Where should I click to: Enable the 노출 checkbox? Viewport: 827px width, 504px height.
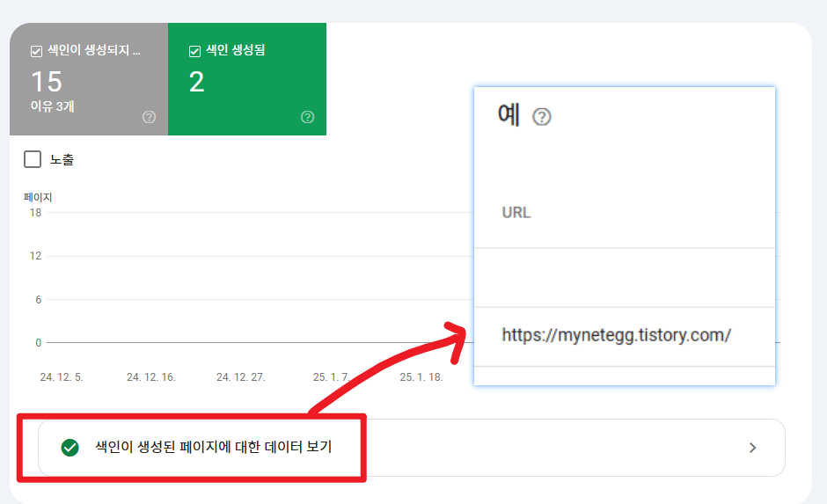tap(33, 159)
